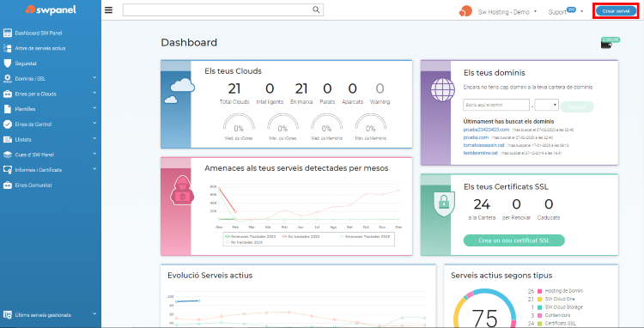This screenshot has height=328, width=644.
Task: Expand the Llistats chevron
Action: pyautogui.click(x=94, y=138)
